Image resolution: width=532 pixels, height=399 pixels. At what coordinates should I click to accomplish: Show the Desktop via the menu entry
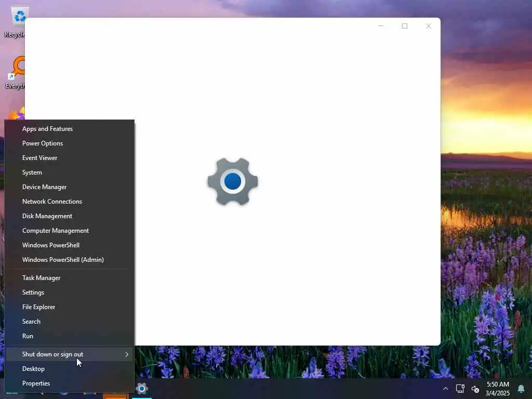(x=70, y=369)
